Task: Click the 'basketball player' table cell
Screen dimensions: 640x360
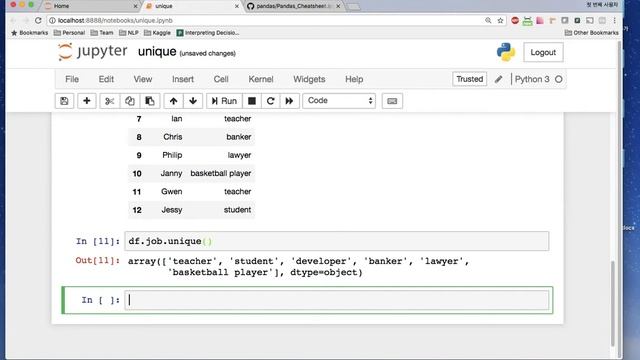Action: point(221,173)
